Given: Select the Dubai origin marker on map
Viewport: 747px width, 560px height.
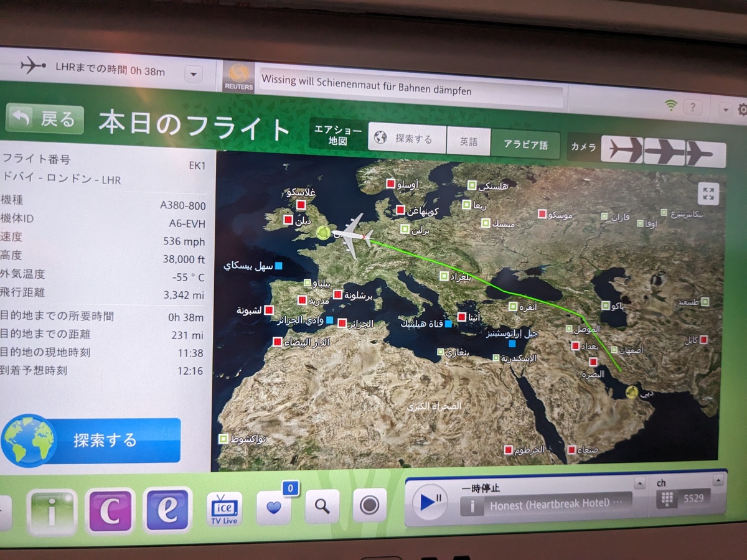Looking at the screenshot, I should (x=632, y=392).
